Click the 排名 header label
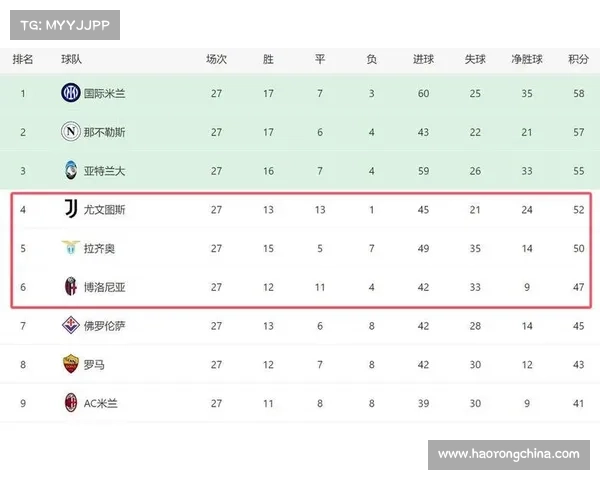Viewport: 600px width, 480px height. tap(23, 59)
